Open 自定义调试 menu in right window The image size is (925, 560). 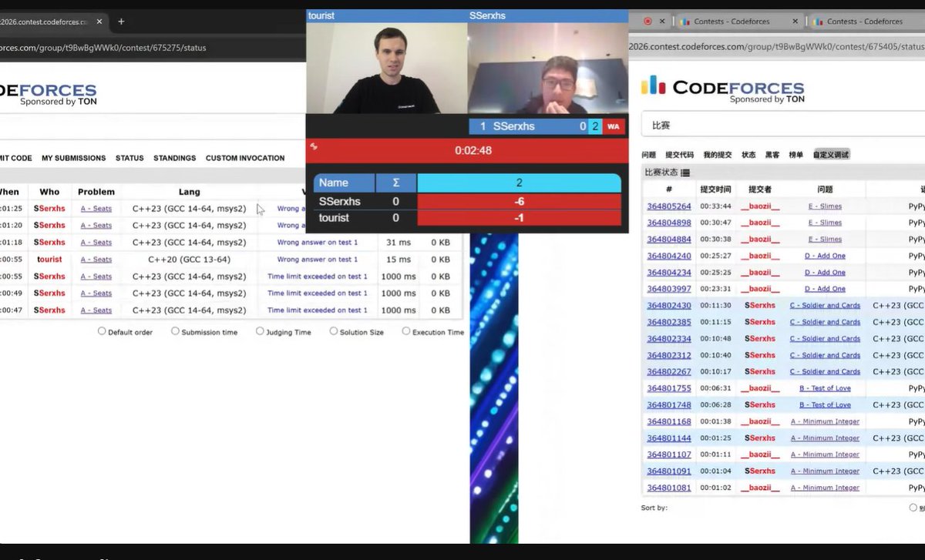[831, 155]
